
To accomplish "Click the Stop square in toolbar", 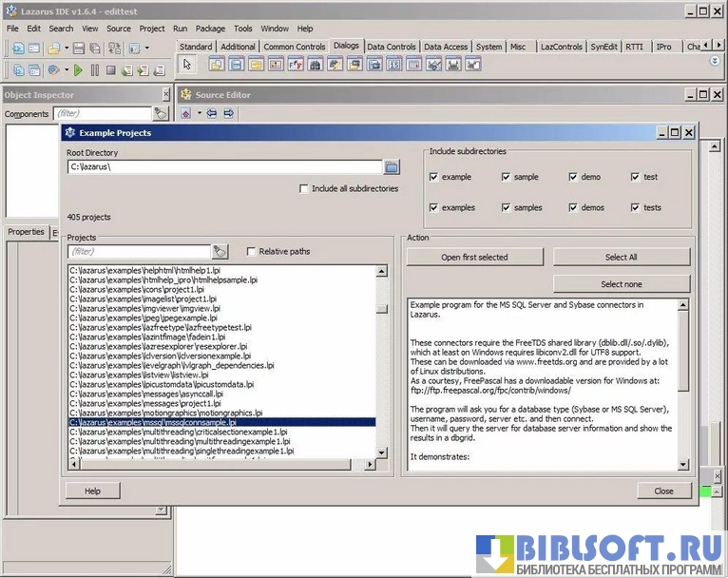I will pos(111,69).
